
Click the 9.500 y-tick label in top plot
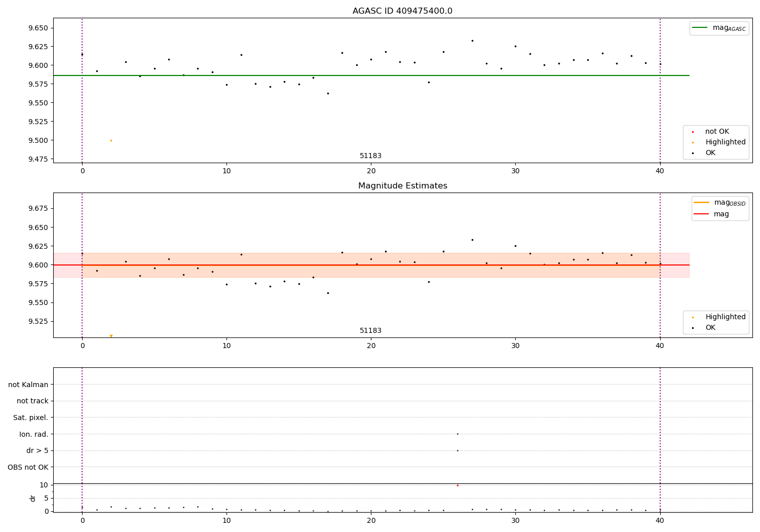[x=39, y=140]
